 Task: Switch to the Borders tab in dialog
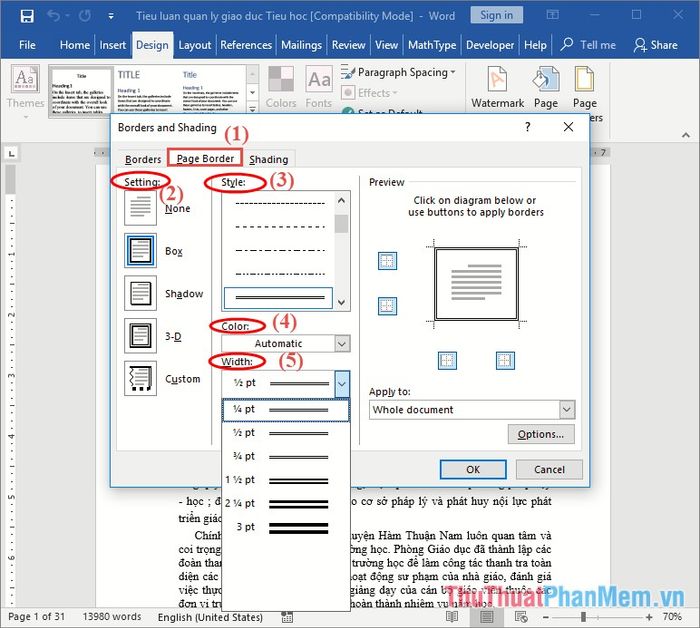[x=143, y=159]
